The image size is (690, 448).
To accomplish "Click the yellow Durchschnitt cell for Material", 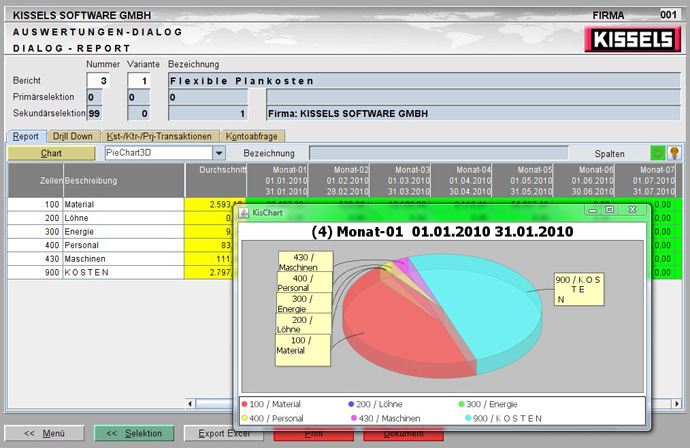I will click(214, 204).
